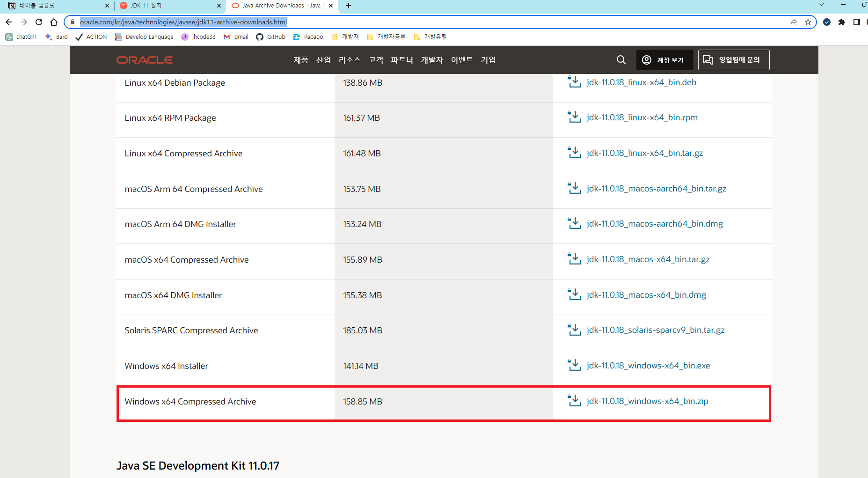This screenshot has width=868, height=478.
Task: Bookmark this page with the star icon
Action: (x=808, y=22)
